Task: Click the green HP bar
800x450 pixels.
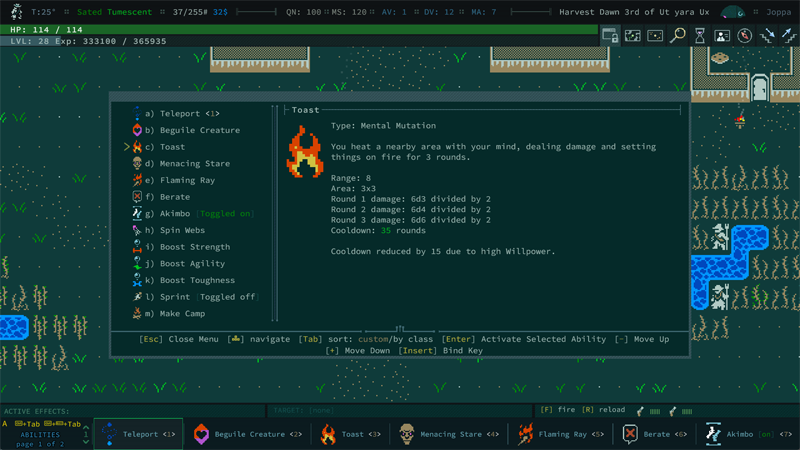Action: click(x=300, y=30)
